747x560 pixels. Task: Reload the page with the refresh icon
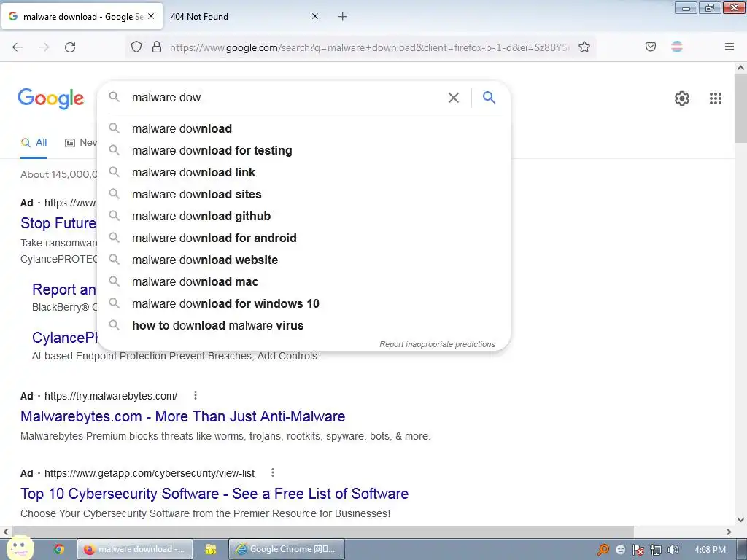tap(70, 47)
